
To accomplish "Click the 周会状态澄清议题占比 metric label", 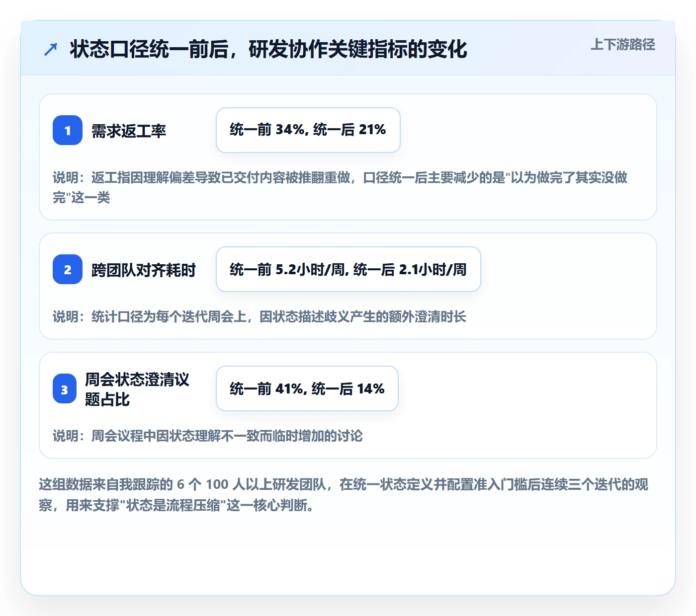I will click(x=137, y=389).
